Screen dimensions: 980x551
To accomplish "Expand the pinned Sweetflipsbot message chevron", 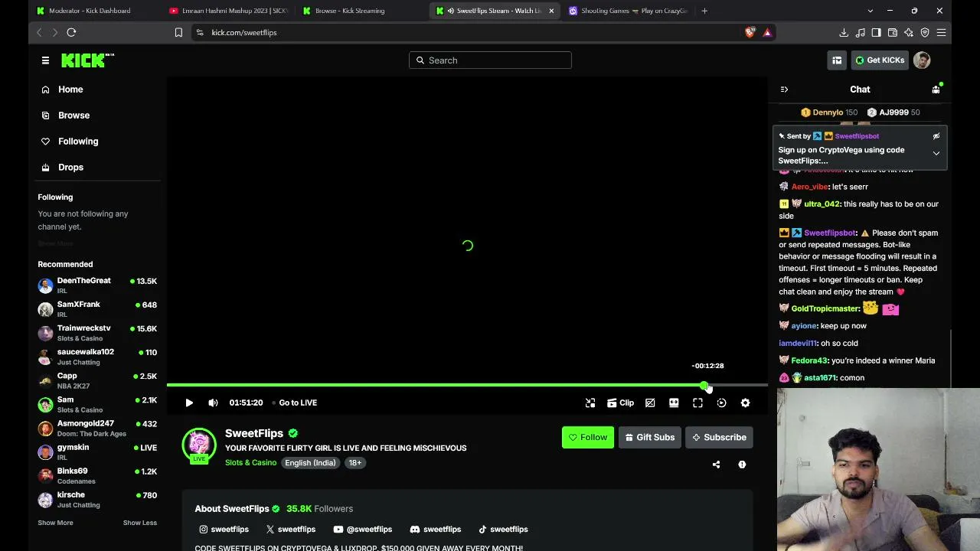I will [936, 153].
